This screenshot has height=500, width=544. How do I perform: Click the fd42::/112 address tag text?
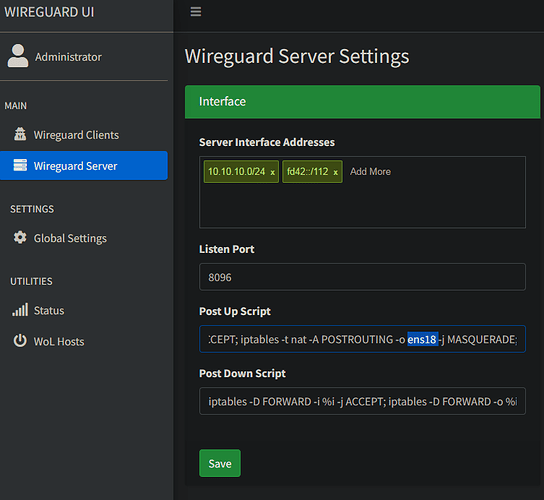tap(307, 171)
